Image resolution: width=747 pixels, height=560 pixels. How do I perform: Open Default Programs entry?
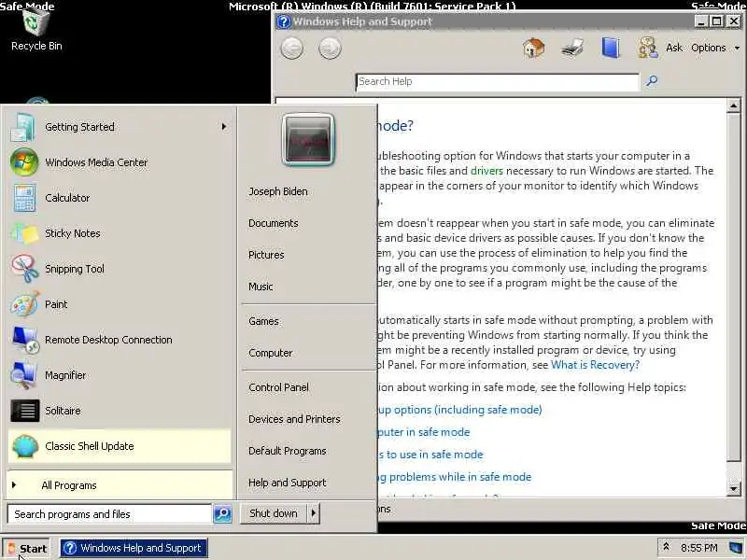tap(288, 451)
